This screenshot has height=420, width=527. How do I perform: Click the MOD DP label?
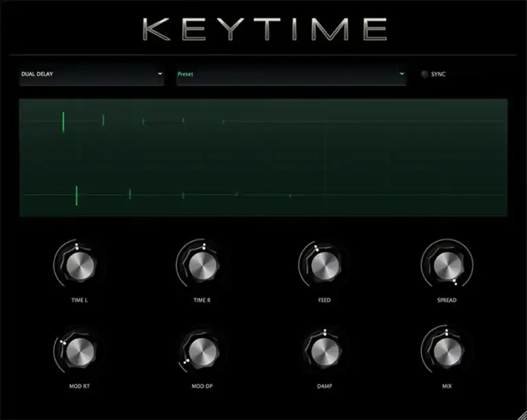[202, 386]
